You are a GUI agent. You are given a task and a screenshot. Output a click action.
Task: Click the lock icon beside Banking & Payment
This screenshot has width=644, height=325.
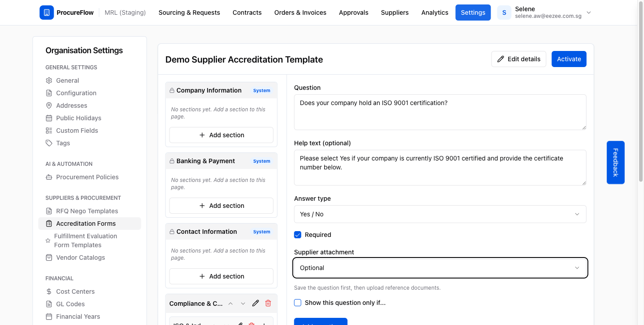tap(172, 161)
